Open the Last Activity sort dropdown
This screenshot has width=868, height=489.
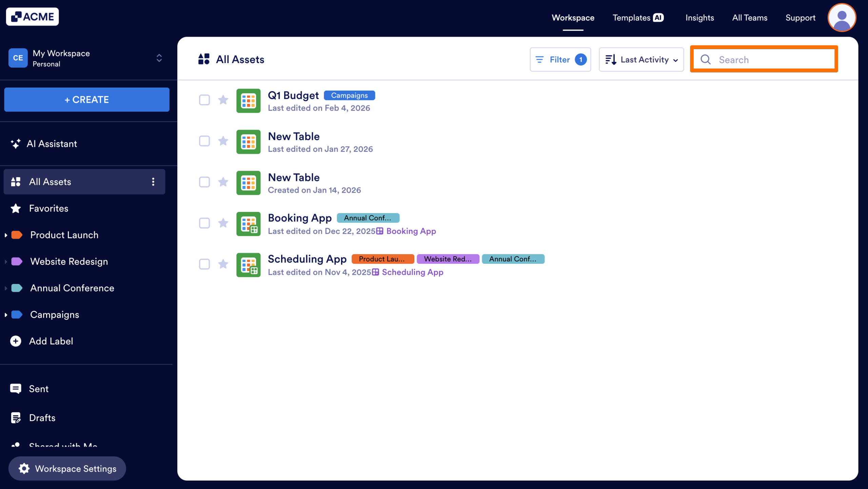[641, 59]
